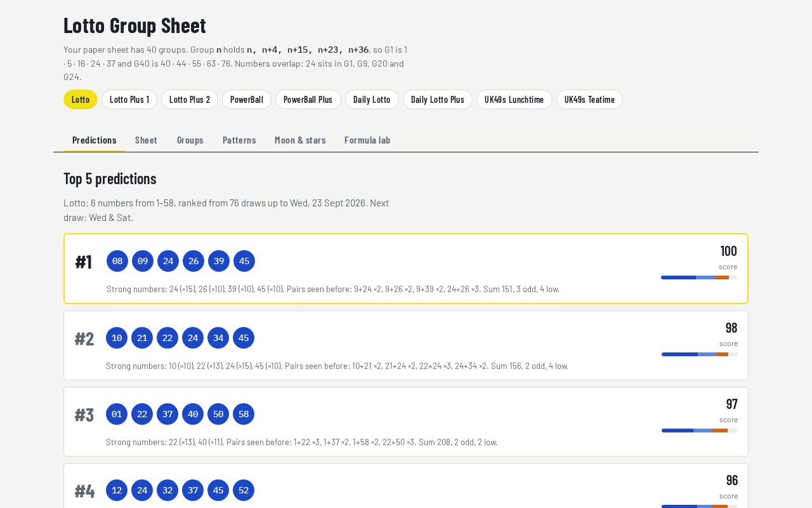Image resolution: width=812 pixels, height=508 pixels.
Task: Click the "Top 5 predictions" heading
Action: tap(110, 178)
